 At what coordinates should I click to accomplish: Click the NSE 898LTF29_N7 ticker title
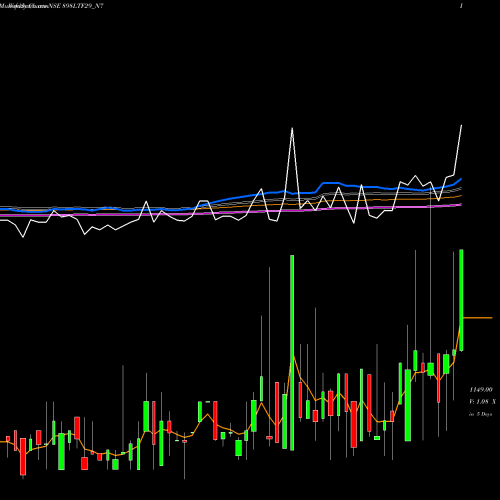tap(77, 6)
